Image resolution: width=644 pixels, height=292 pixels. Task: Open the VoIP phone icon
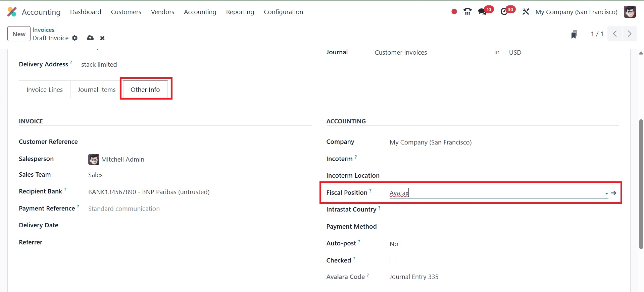point(467,12)
